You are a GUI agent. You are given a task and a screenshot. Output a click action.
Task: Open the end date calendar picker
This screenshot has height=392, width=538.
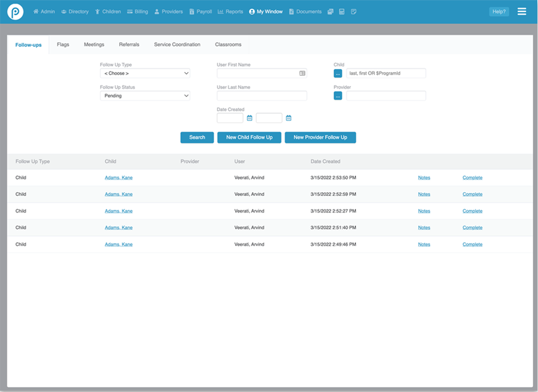click(288, 118)
